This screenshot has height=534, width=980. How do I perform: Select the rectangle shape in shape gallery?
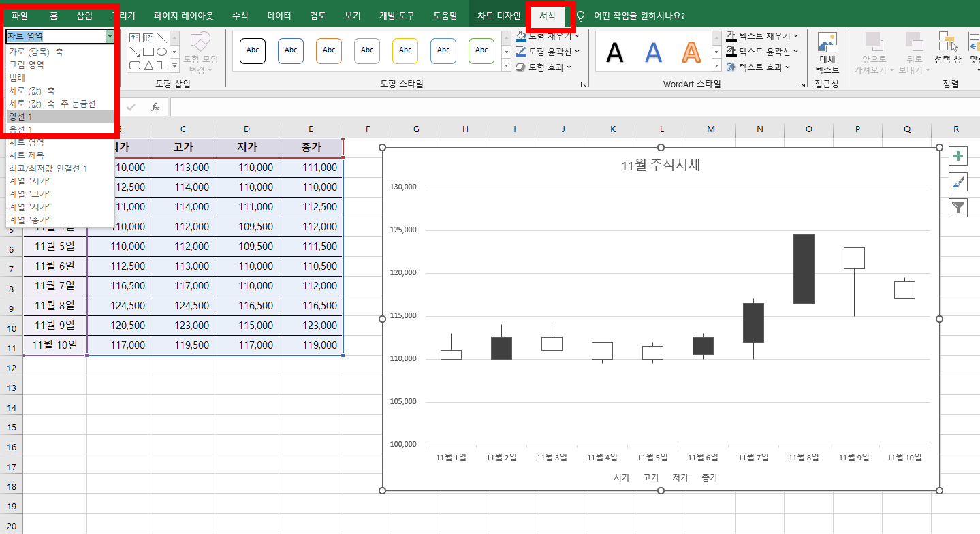pos(148,52)
